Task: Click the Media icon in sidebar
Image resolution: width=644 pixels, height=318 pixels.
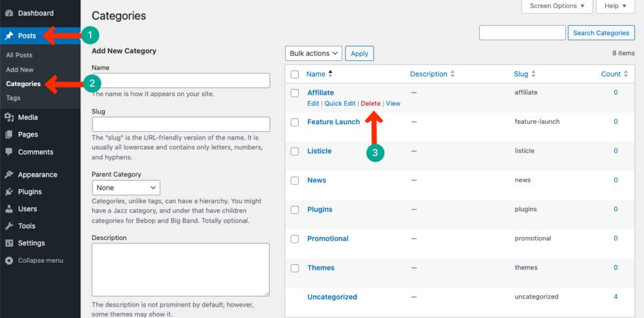Action: pos(9,118)
